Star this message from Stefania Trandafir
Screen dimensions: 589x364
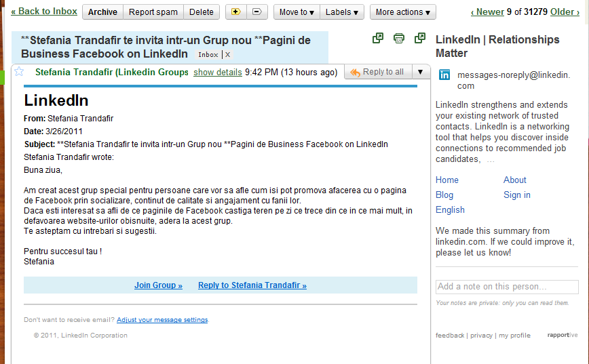[19, 71]
